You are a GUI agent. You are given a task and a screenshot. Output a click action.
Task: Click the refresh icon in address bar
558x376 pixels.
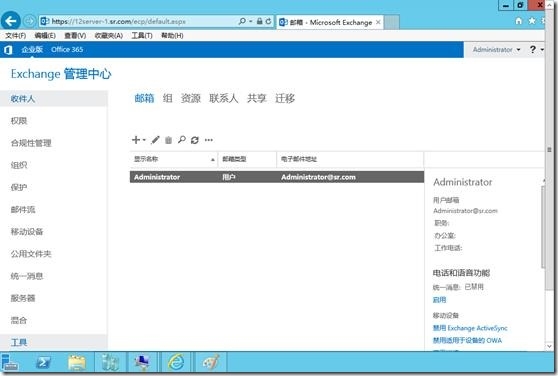269,21
